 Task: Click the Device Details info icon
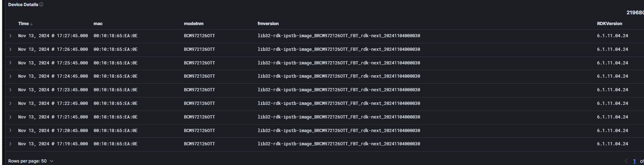[x=41, y=5]
